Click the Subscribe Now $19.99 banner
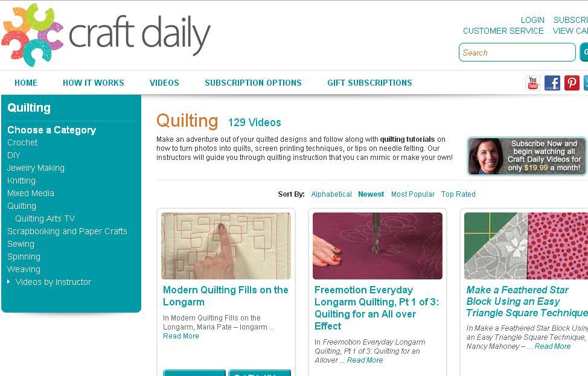588x376 pixels. point(527,156)
